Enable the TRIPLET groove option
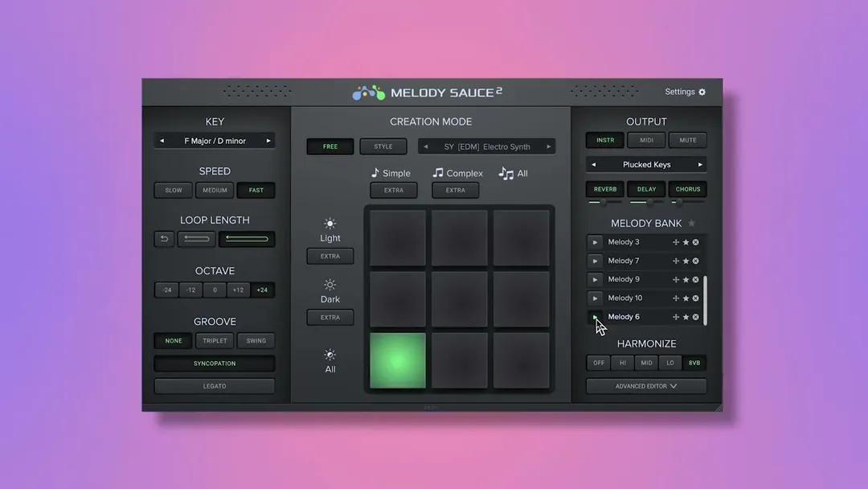This screenshot has width=868, height=489. (215, 340)
